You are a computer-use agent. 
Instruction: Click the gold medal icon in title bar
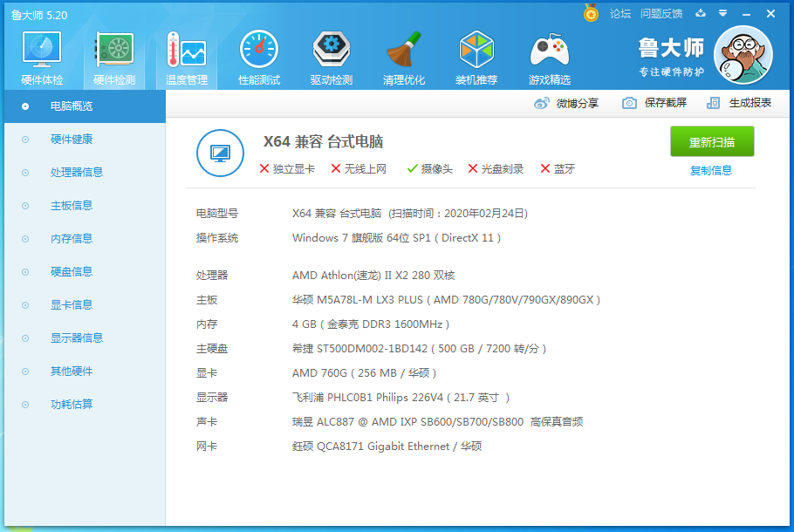click(x=591, y=13)
